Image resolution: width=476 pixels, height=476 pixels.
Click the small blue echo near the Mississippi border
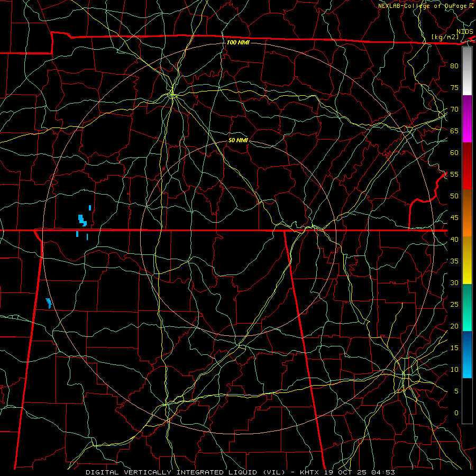49,303
